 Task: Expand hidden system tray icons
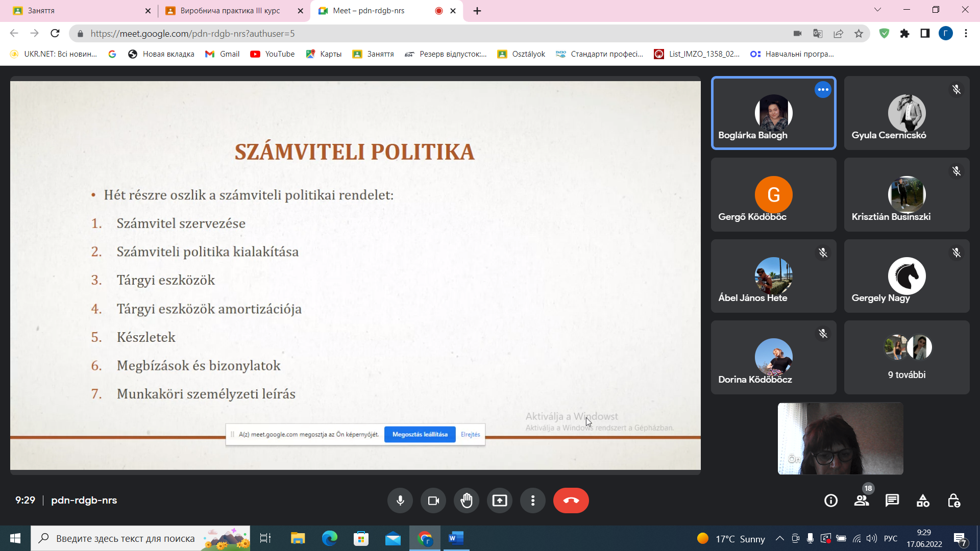click(x=779, y=538)
